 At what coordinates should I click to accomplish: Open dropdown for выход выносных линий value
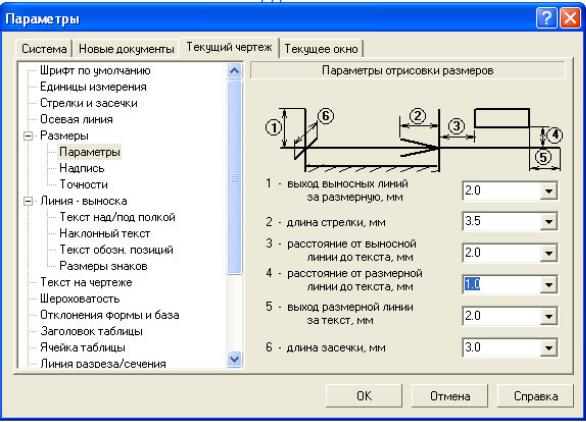[x=548, y=191]
